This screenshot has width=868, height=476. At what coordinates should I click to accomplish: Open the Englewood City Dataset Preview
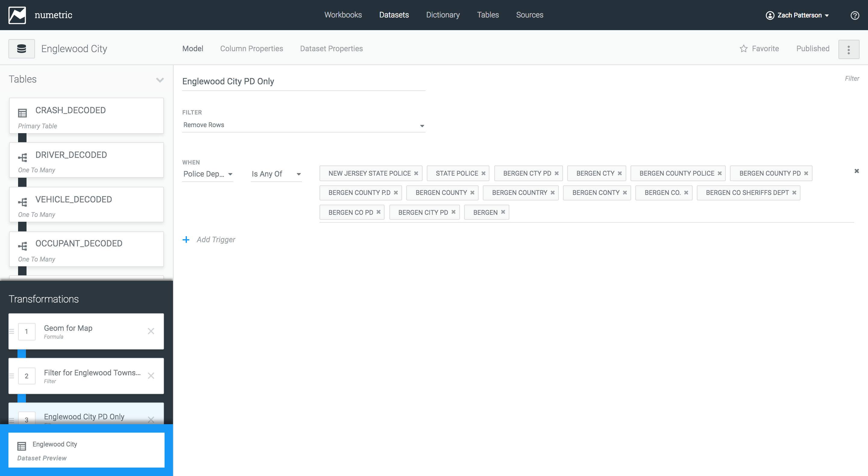click(x=86, y=450)
